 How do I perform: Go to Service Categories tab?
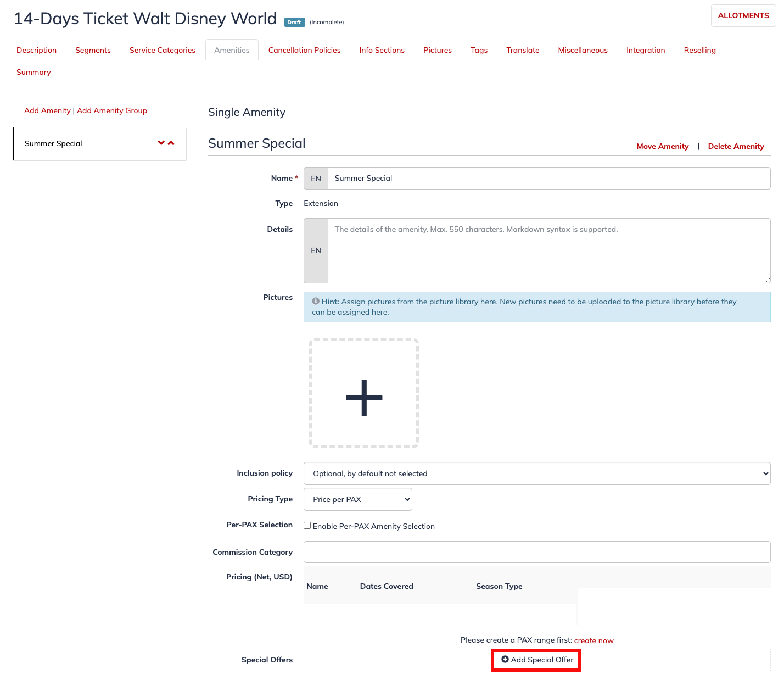click(x=163, y=50)
